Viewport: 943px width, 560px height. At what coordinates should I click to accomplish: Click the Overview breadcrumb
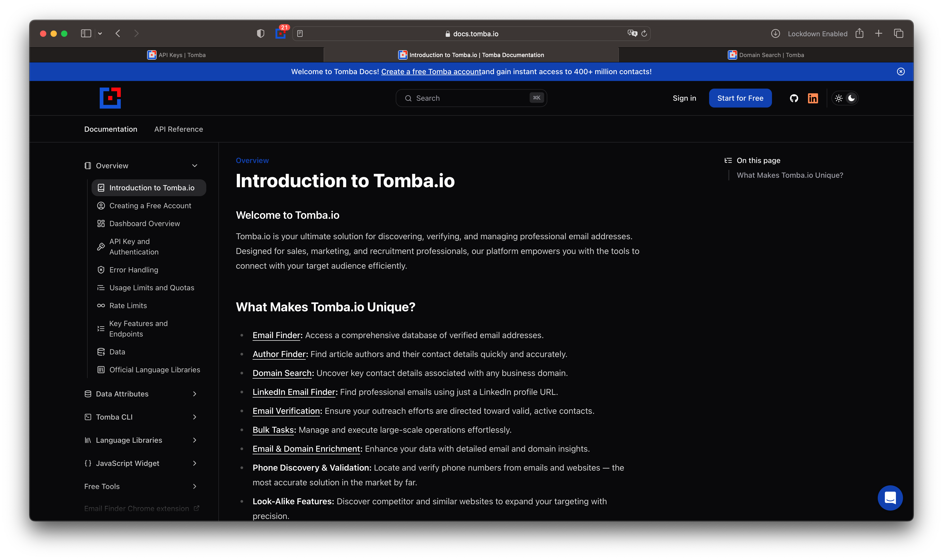click(x=252, y=160)
